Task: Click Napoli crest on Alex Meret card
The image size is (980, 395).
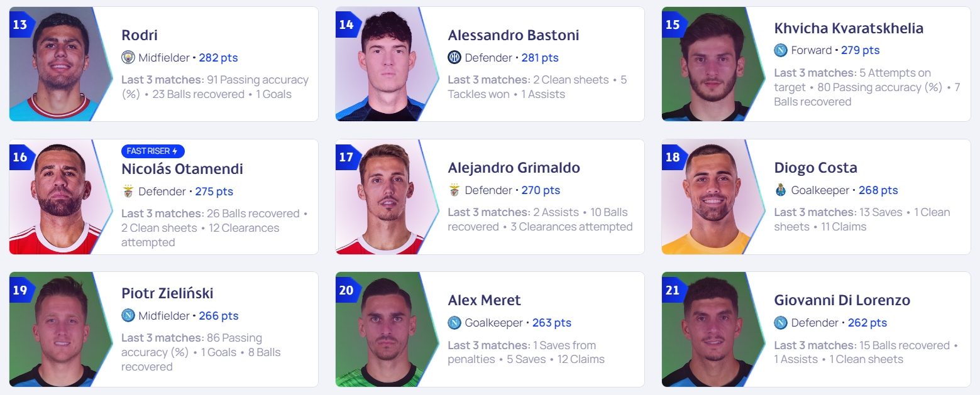Action: click(x=454, y=323)
